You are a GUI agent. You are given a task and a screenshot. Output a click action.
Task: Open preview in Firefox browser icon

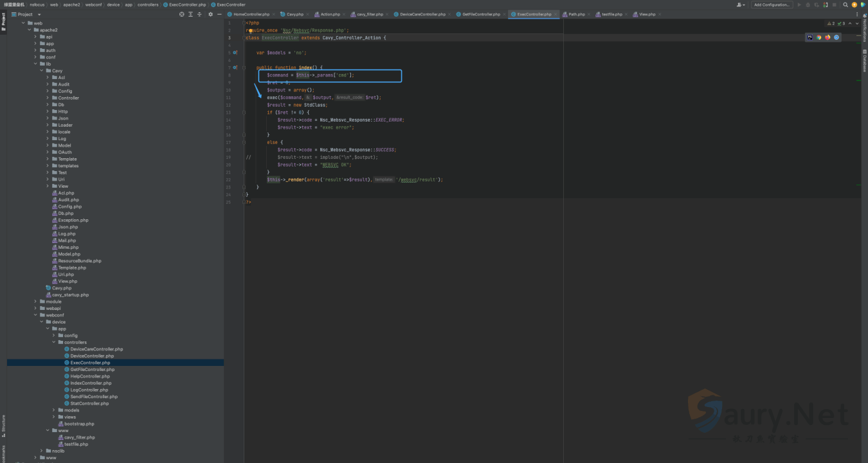pyautogui.click(x=827, y=37)
